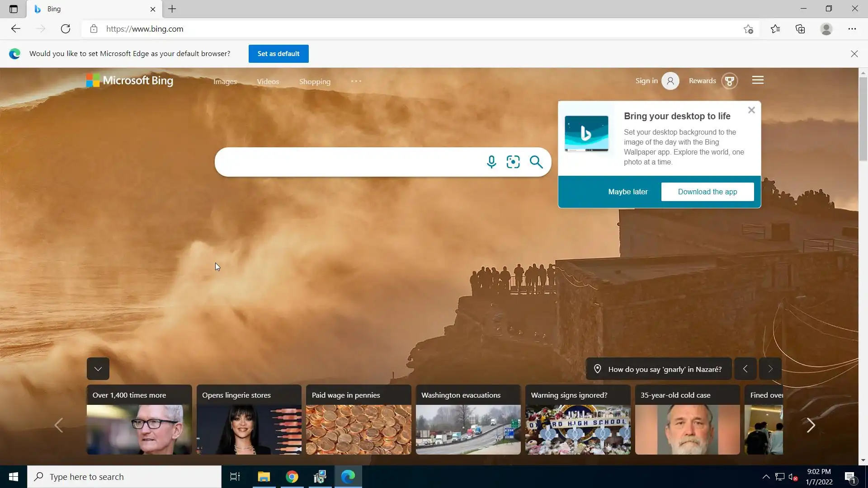Show next news stories with right arrow
Screen dimensions: 868x488
(x=811, y=425)
